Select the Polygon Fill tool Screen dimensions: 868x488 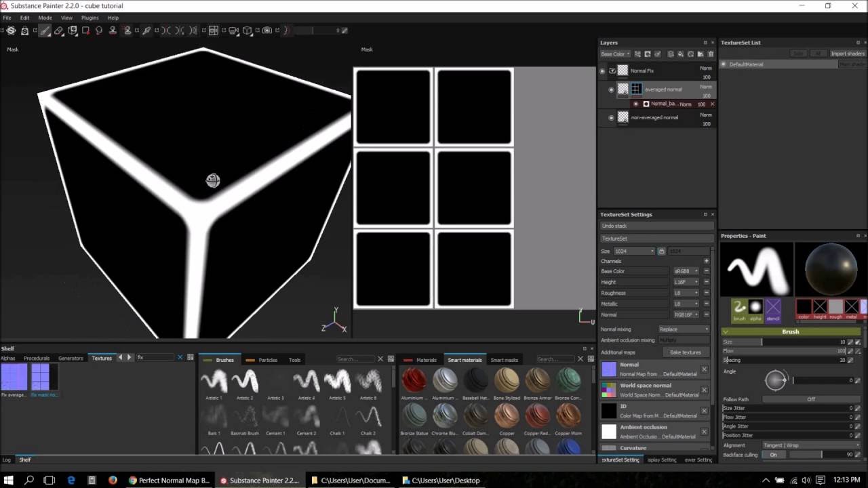click(x=86, y=30)
